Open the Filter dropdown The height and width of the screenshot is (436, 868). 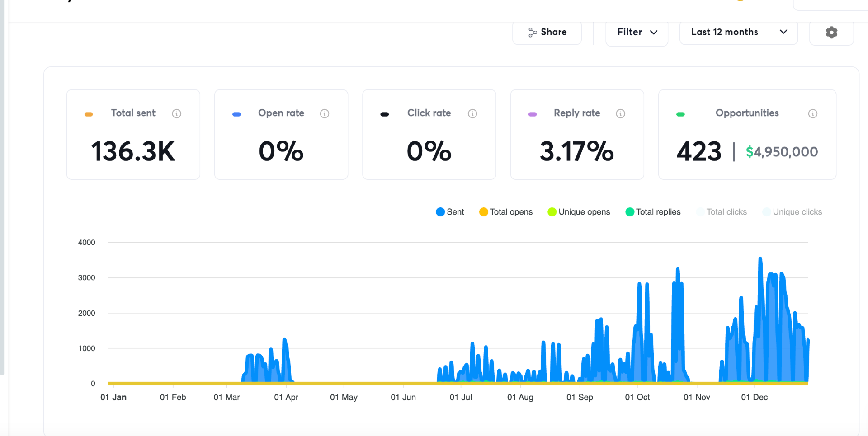click(637, 32)
